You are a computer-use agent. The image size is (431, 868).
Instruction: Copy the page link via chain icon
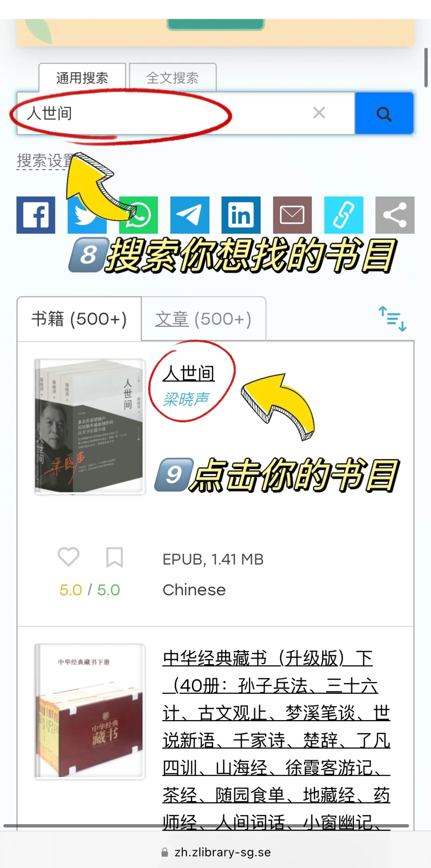[344, 215]
